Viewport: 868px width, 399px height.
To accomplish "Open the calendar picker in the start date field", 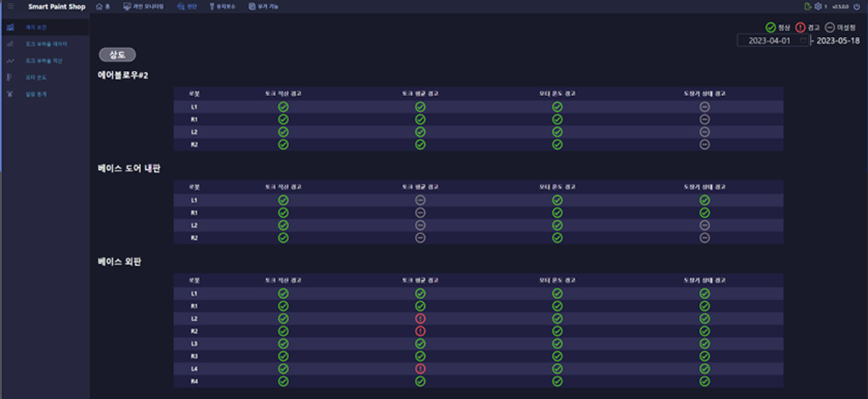I will (803, 40).
